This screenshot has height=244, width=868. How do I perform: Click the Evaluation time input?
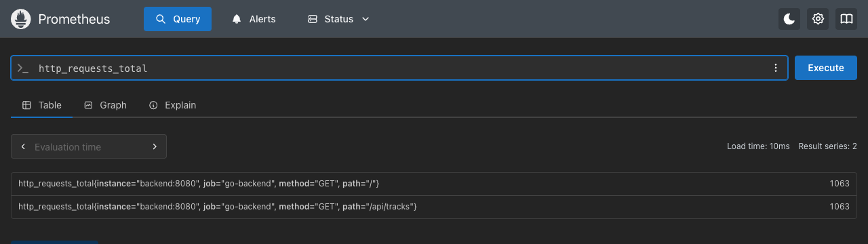(x=88, y=146)
